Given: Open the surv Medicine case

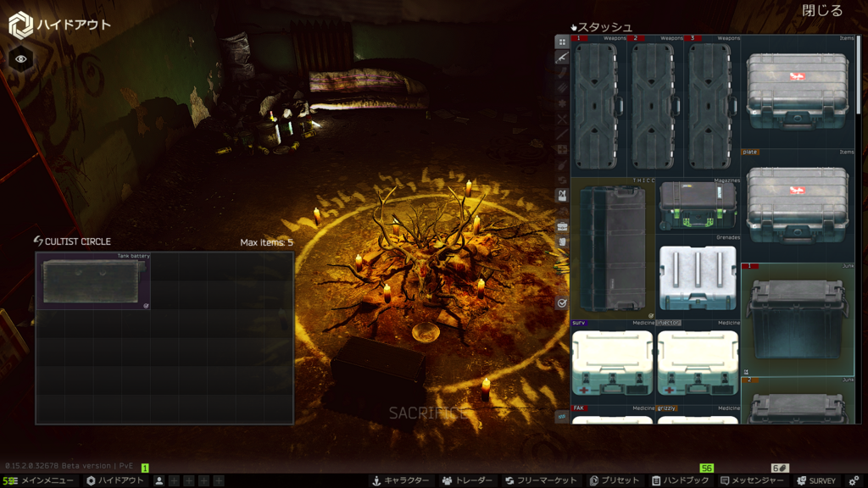Looking at the screenshot, I should point(612,363).
